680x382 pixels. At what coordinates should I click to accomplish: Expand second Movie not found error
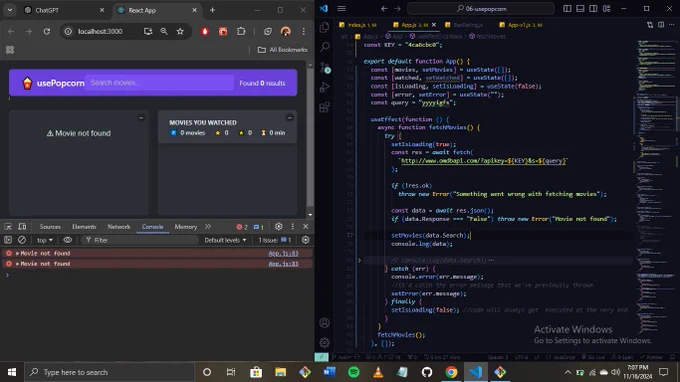point(17,264)
